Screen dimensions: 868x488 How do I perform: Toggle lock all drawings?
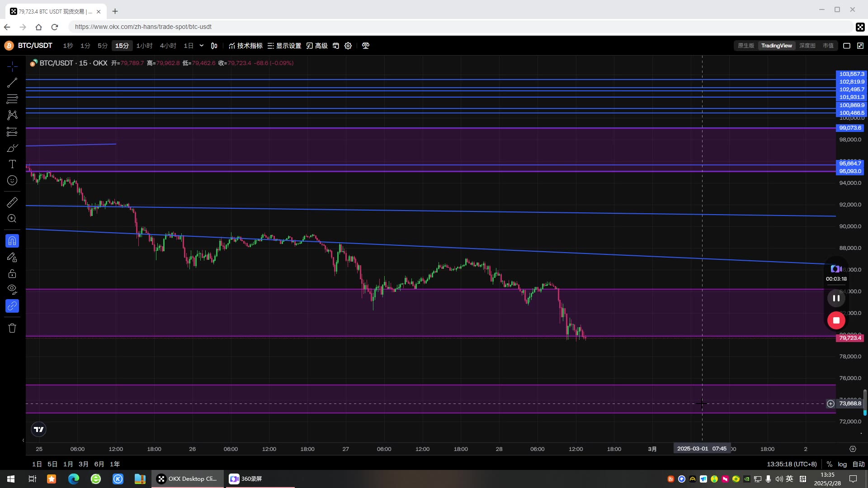pos(12,274)
